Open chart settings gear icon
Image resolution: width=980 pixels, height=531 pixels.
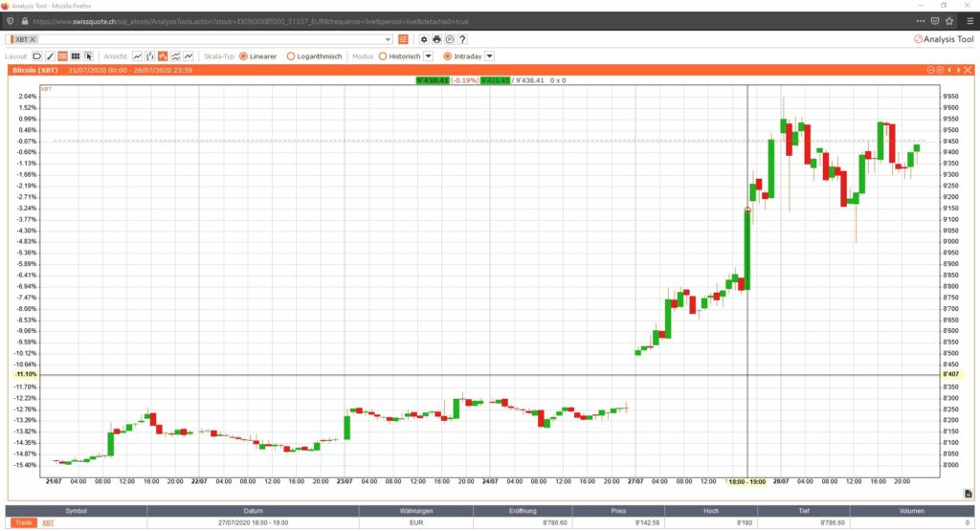(x=424, y=39)
